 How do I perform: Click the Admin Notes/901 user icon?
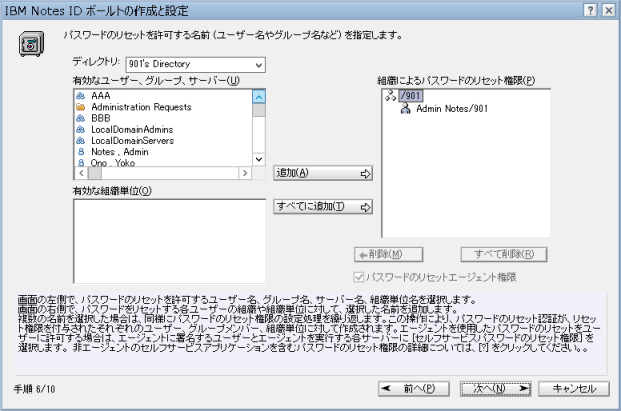coord(405,108)
